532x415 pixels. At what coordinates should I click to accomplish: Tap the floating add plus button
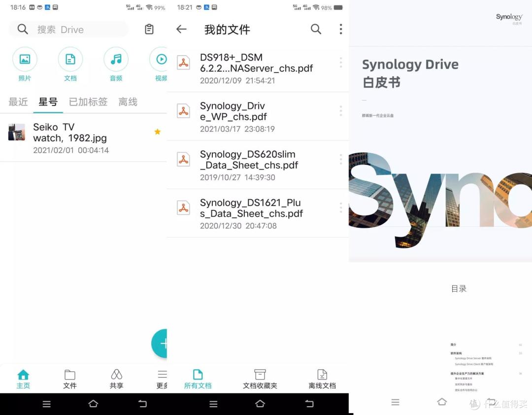(x=160, y=344)
